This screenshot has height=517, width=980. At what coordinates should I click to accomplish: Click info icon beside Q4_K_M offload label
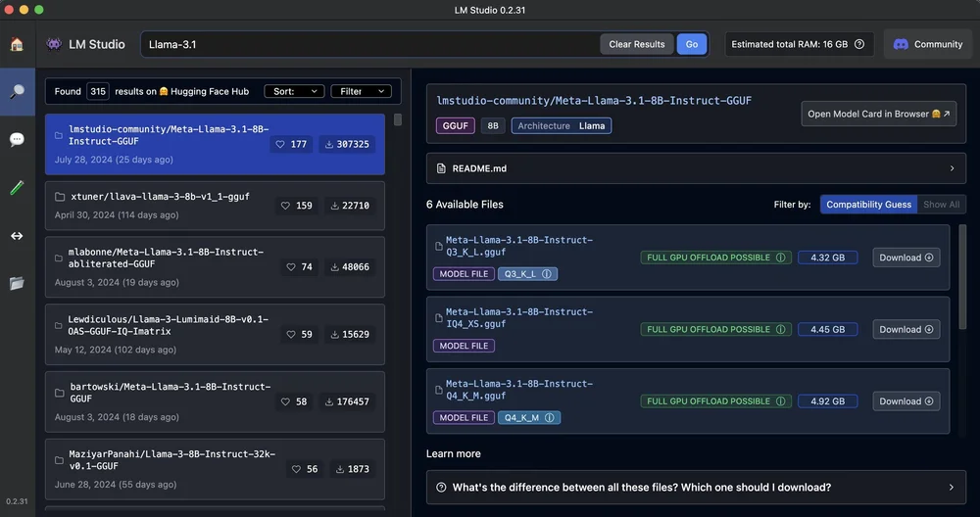pyautogui.click(x=781, y=400)
